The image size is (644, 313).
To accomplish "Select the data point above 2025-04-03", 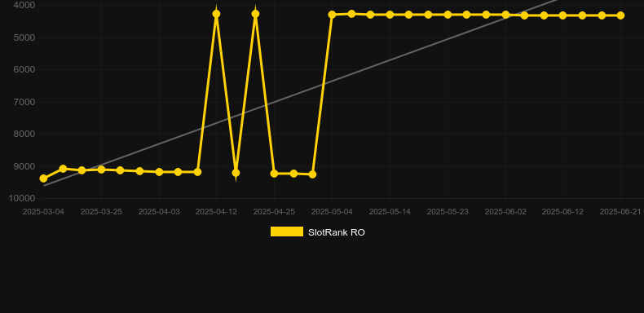I will pyautogui.click(x=159, y=172).
